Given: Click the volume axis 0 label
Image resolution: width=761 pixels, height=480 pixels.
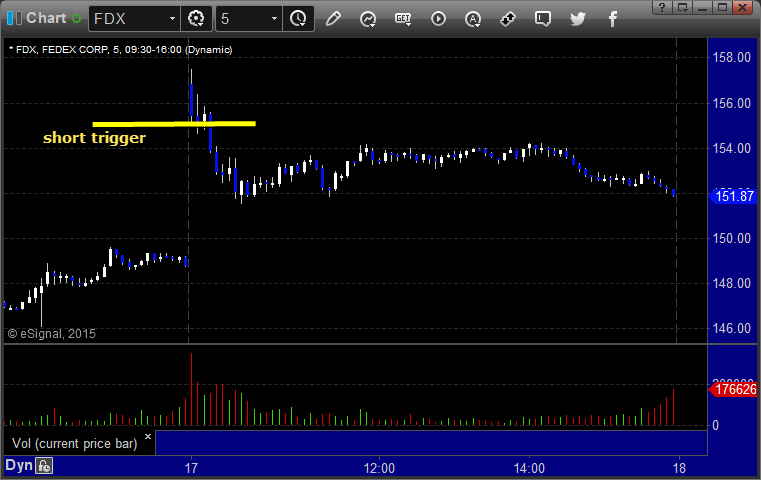Looking at the screenshot, I should [715, 426].
